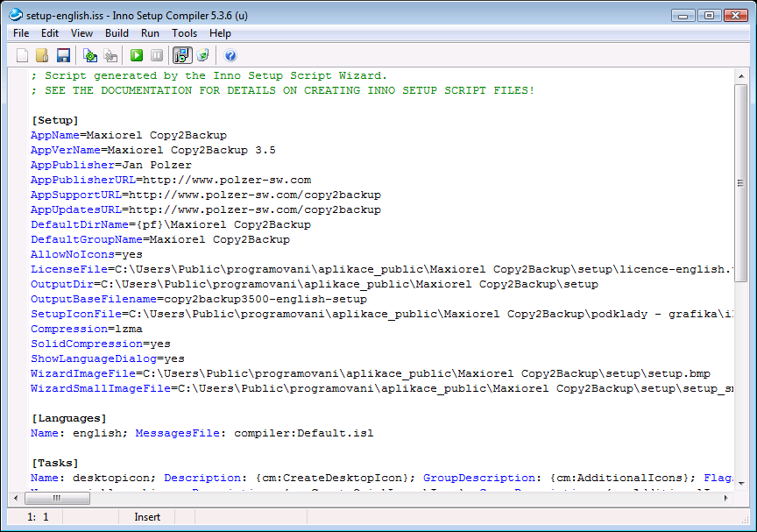The width and height of the screenshot is (757, 532).
Task: Save the script with floppy disk icon
Action: coord(63,55)
